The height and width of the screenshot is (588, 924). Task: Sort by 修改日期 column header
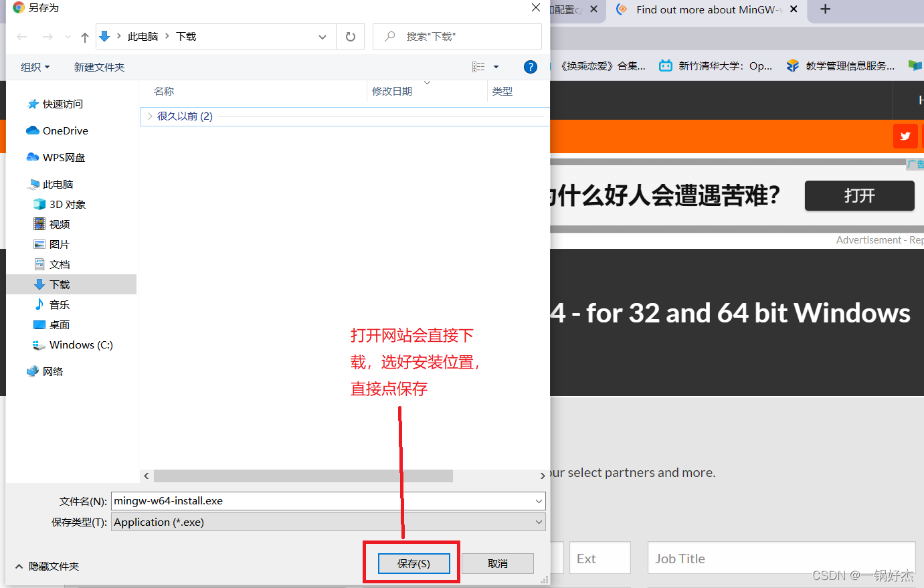pos(392,91)
